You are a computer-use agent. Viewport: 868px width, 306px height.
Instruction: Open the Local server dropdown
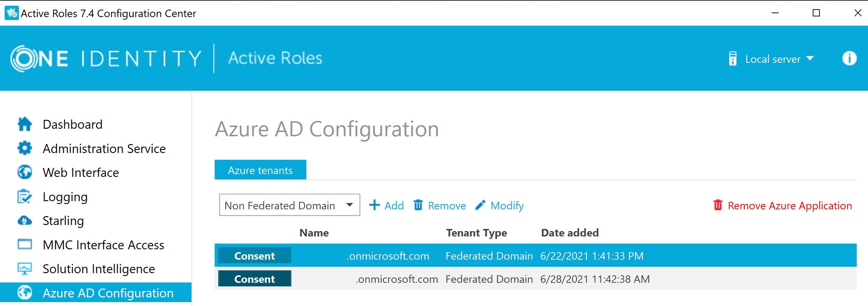click(x=772, y=59)
